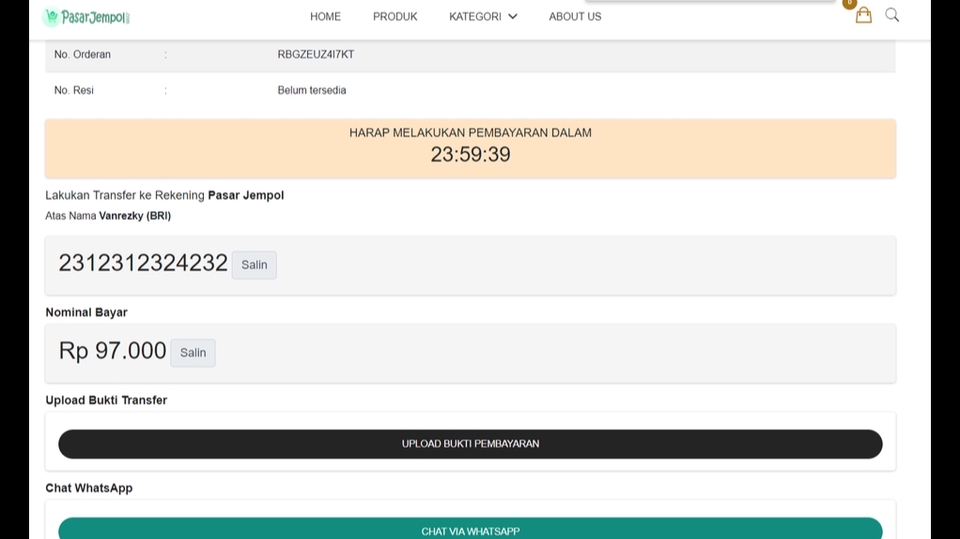Click the Nominal Bayar heading
Viewport: 960px width, 539px height.
point(86,312)
